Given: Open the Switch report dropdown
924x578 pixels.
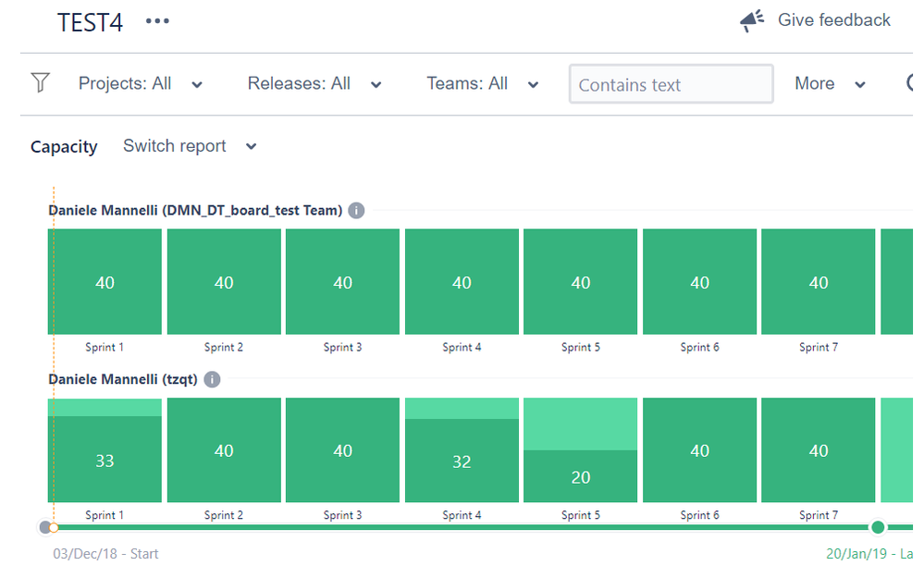Looking at the screenshot, I should click(x=190, y=146).
